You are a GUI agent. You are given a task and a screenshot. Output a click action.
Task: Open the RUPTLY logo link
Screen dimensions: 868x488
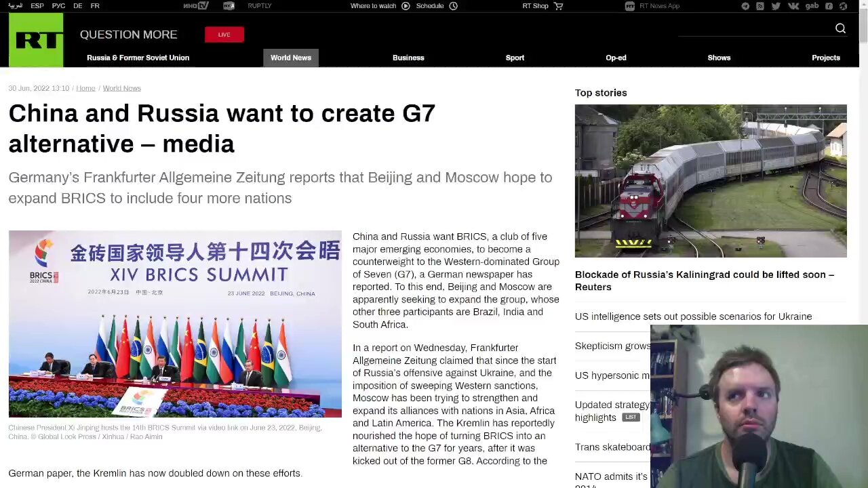(x=260, y=6)
